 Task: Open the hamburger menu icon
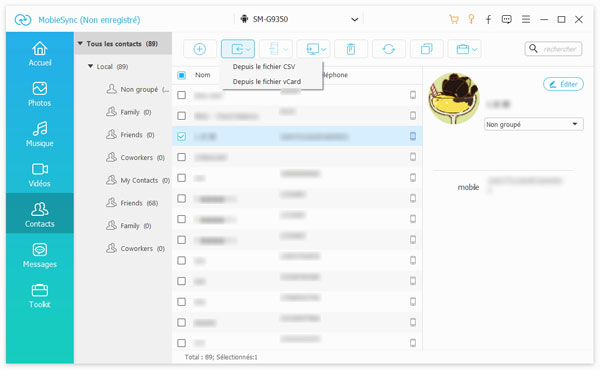coord(526,19)
